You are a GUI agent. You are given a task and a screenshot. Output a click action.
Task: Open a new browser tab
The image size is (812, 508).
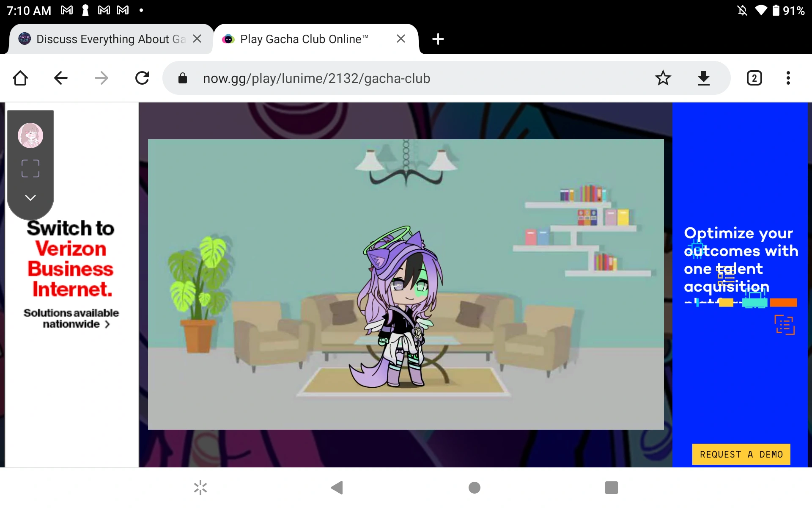[x=438, y=39]
